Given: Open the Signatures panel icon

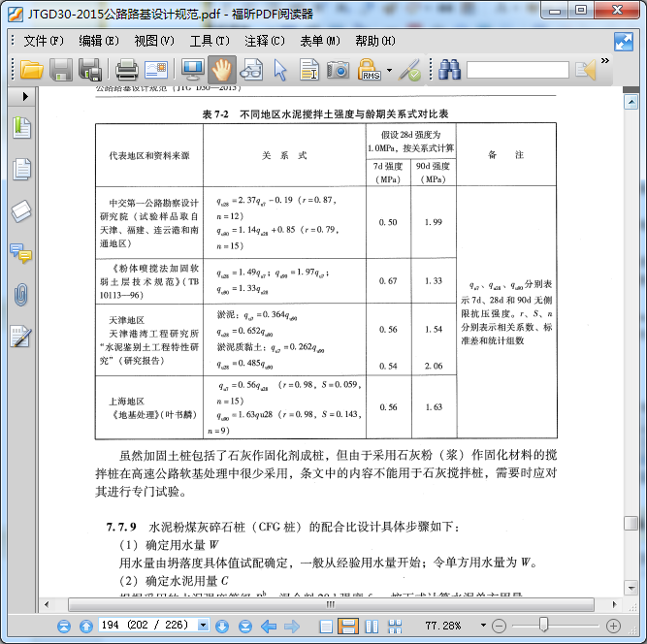Looking at the screenshot, I should click(x=20, y=337).
